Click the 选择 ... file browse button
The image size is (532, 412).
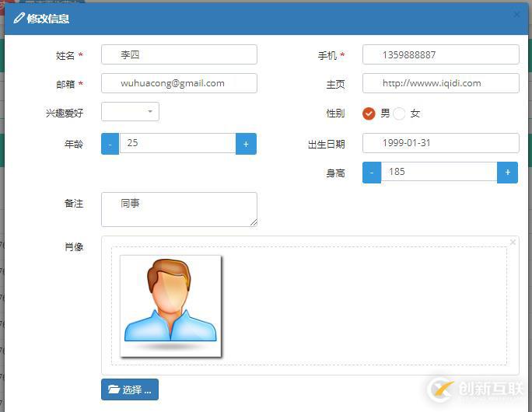point(130,389)
